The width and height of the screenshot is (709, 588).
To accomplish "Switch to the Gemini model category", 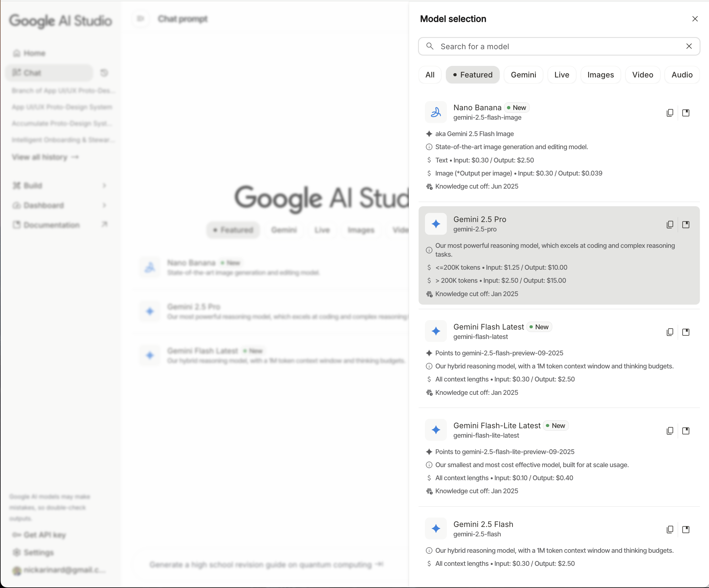I will point(523,75).
